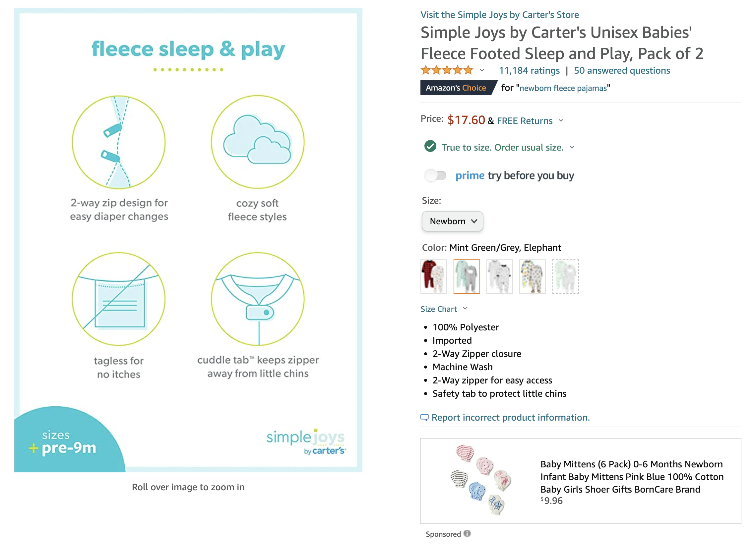This screenshot has height=546, width=756.
Task: Click the 11,184 ratings link
Action: [x=529, y=70]
